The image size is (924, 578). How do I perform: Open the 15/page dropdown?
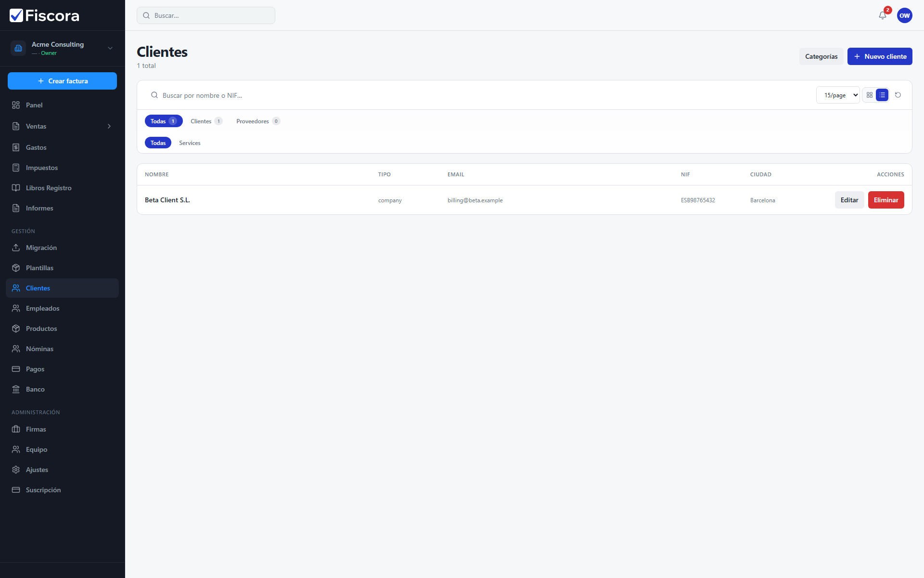tap(838, 95)
